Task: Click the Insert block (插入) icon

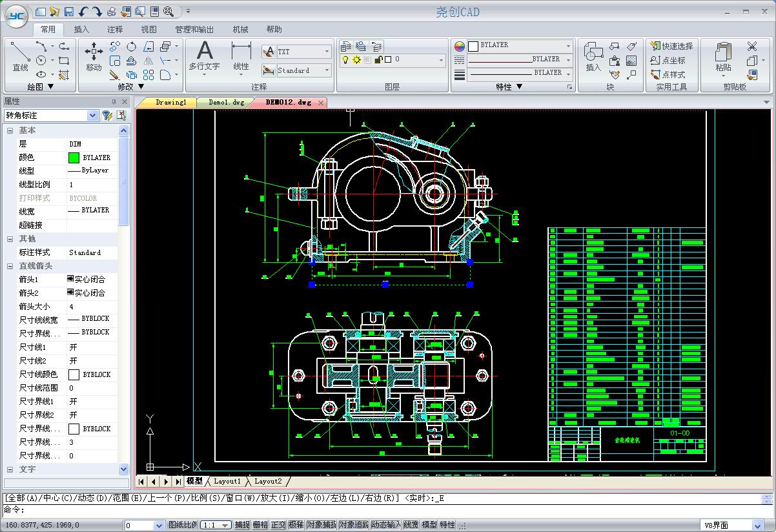Action: point(593,57)
